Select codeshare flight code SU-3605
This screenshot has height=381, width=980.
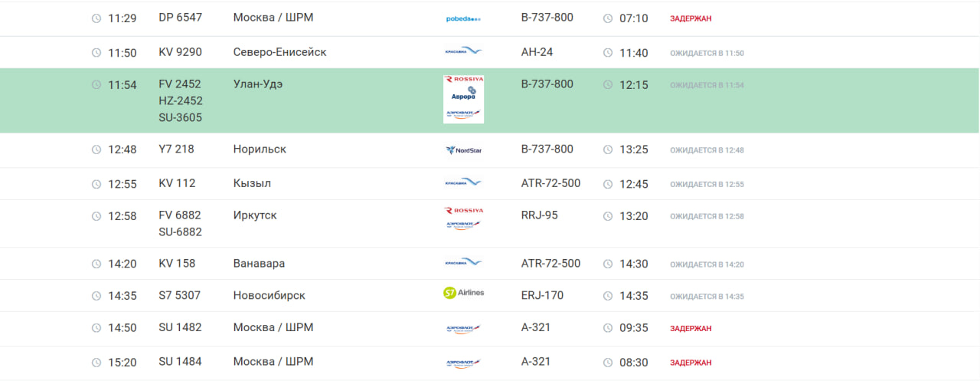[x=181, y=118]
